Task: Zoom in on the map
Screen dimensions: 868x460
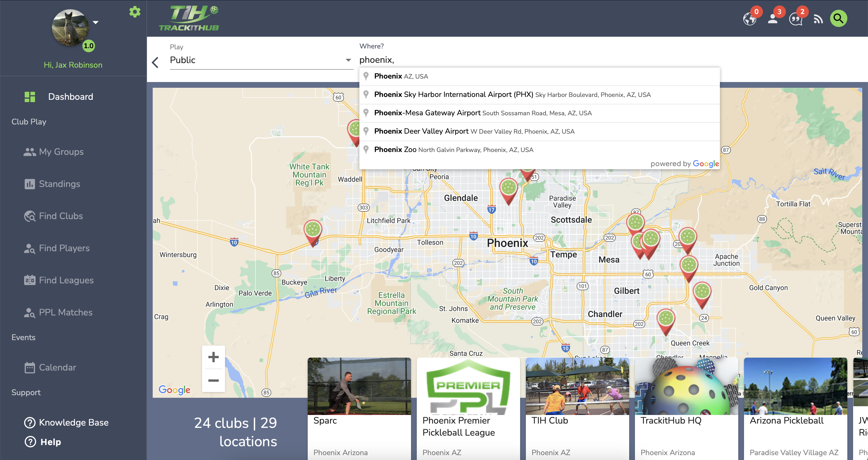Action: [213, 357]
